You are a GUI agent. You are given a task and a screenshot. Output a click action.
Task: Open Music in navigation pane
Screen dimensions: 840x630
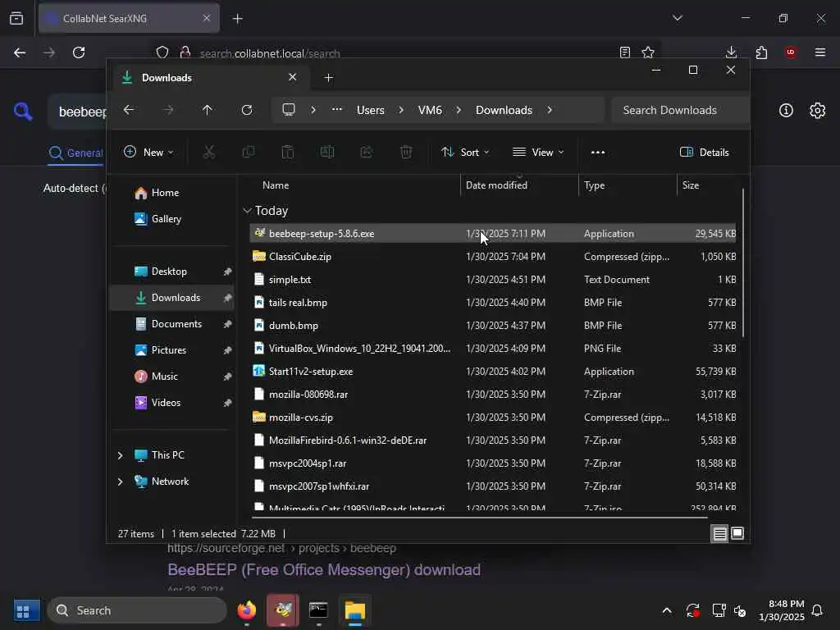click(164, 377)
